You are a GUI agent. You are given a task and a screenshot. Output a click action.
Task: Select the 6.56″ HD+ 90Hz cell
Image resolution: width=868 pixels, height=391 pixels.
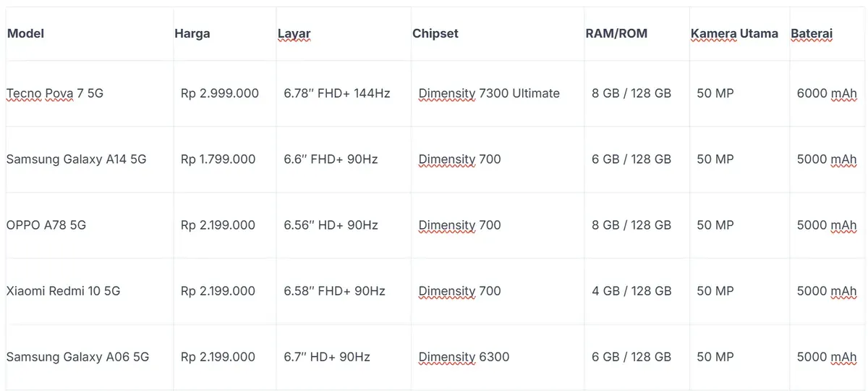tap(331, 225)
